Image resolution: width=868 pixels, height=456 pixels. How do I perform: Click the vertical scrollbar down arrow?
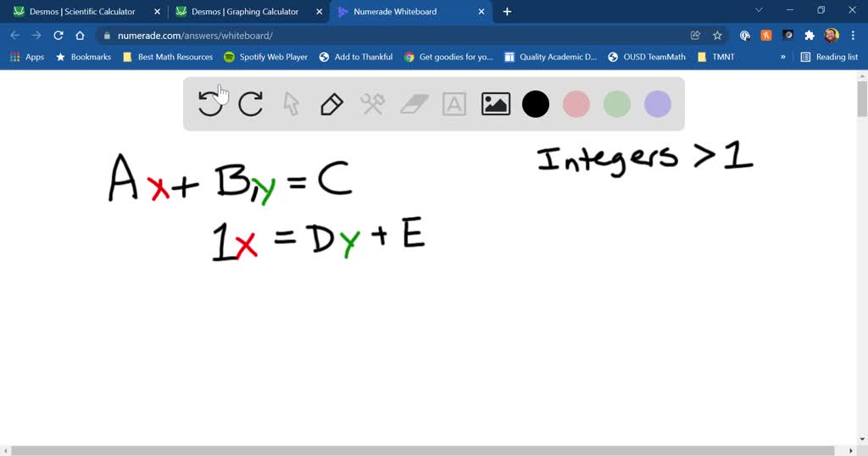[862, 439]
